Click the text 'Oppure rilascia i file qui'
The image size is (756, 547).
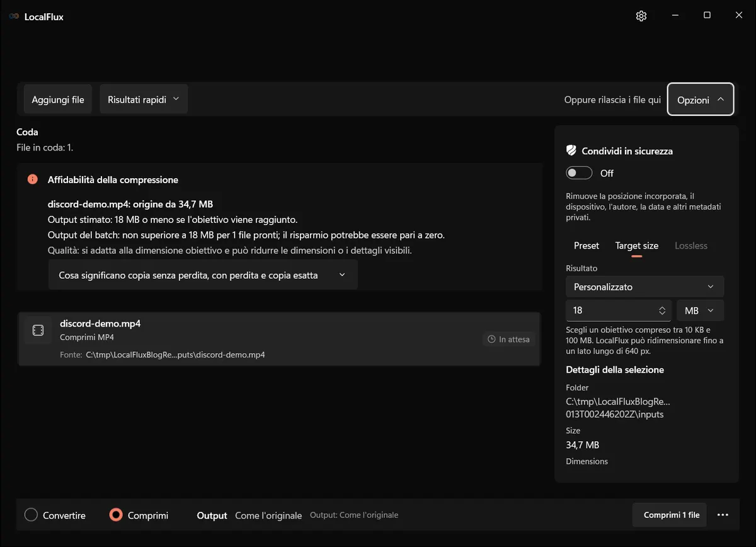tap(612, 99)
